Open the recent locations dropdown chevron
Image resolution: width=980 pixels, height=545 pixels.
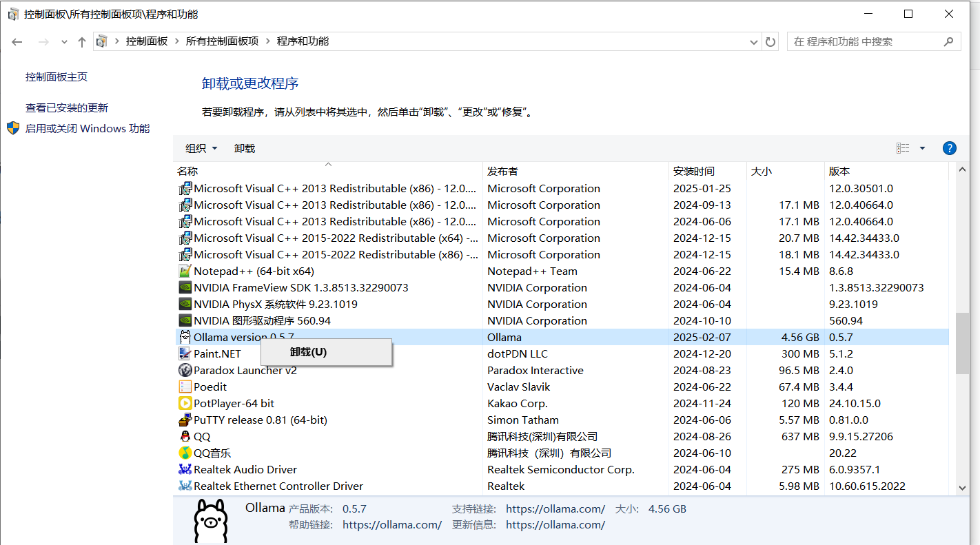coord(64,42)
